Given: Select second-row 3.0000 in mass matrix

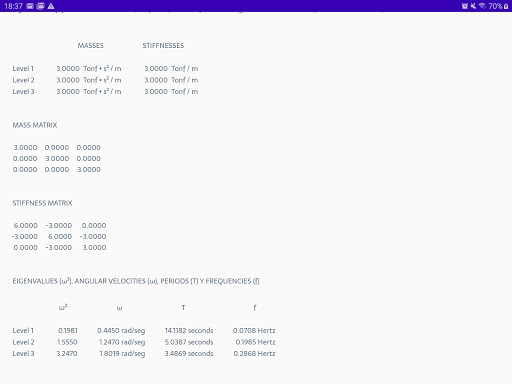Looking at the screenshot, I should [x=57, y=158].
